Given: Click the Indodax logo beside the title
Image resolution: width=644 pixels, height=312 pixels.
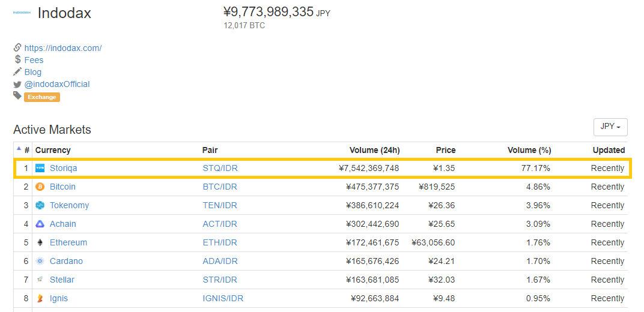Looking at the screenshot, I should [22, 13].
